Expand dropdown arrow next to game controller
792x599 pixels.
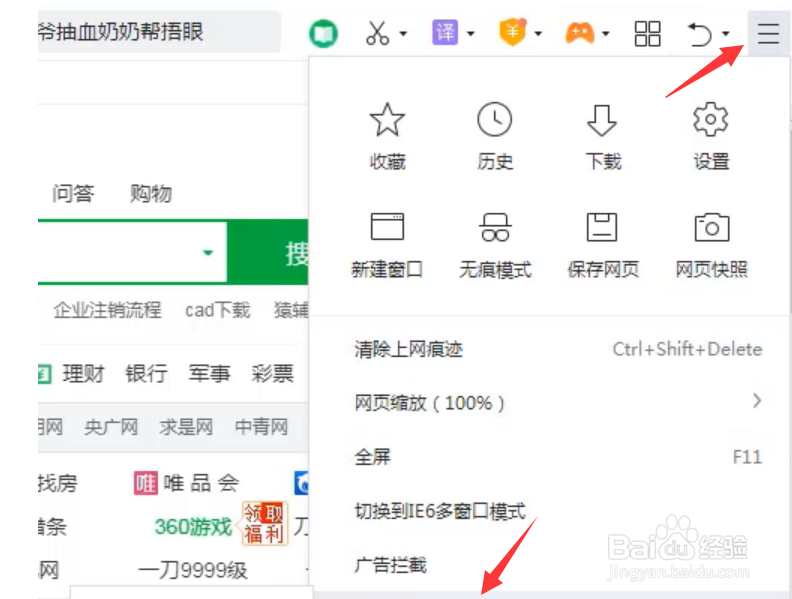point(606,34)
